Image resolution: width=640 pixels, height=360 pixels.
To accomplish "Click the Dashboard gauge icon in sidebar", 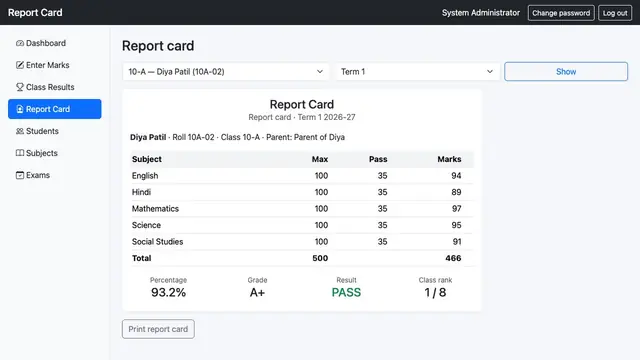I will pyautogui.click(x=20, y=43).
